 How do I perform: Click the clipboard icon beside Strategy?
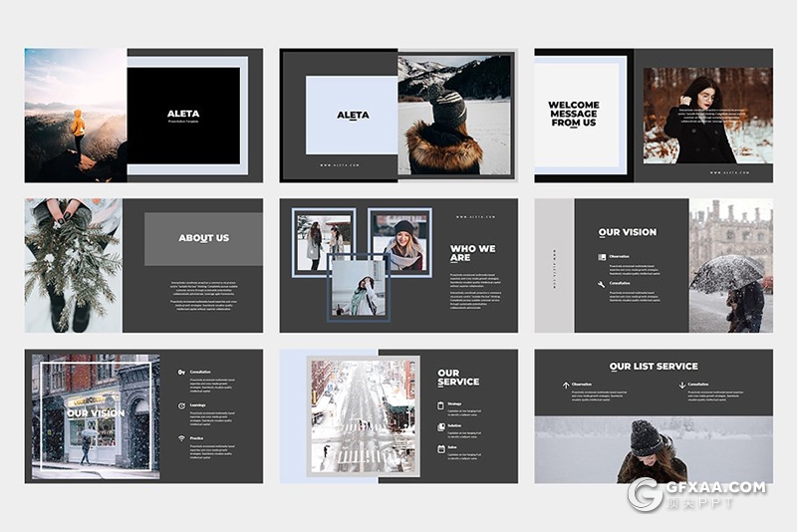coord(440,404)
